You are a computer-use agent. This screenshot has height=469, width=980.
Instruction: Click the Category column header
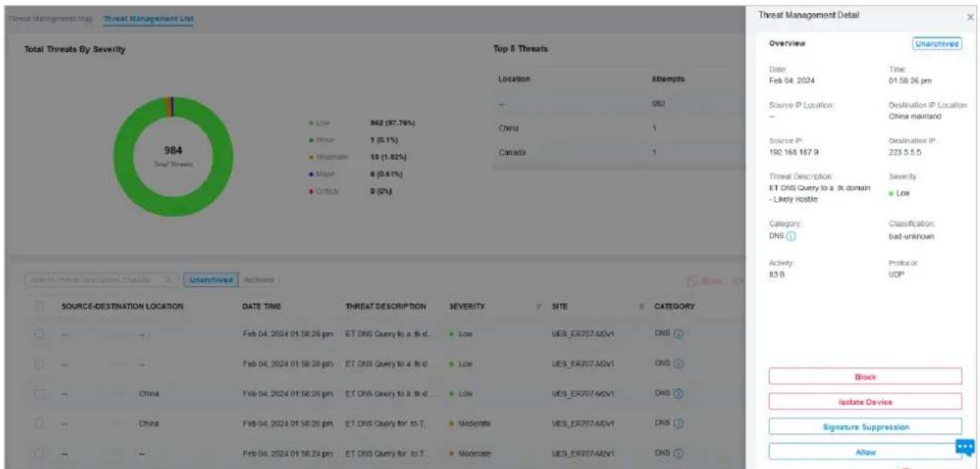click(x=674, y=307)
